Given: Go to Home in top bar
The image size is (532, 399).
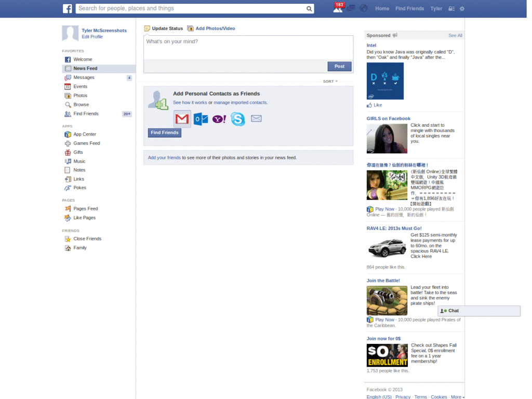Looking at the screenshot, I should pyautogui.click(x=382, y=8).
